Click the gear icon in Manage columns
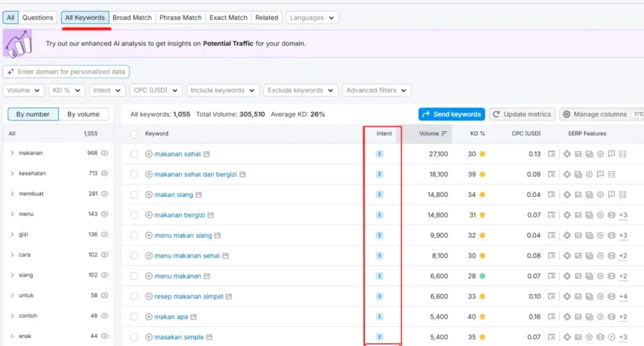 pyautogui.click(x=567, y=114)
